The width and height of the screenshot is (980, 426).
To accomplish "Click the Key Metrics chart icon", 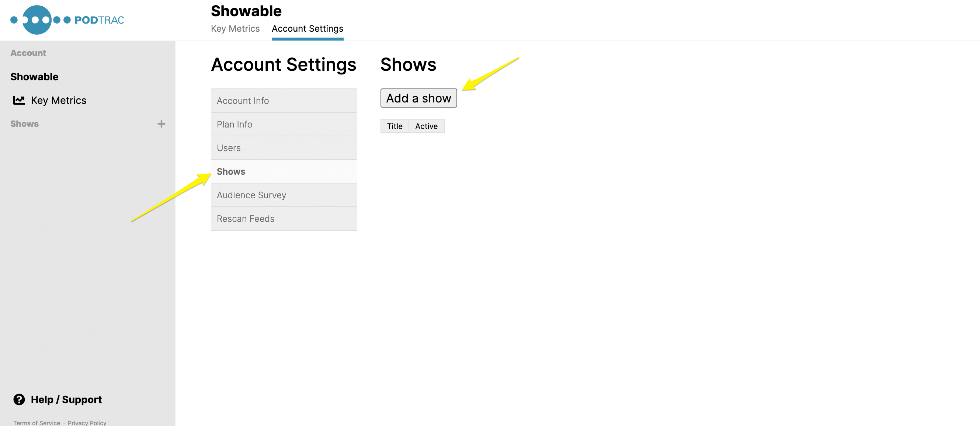I will click(x=19, y=100).
